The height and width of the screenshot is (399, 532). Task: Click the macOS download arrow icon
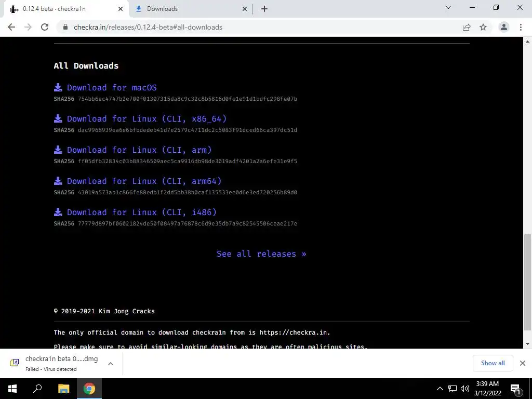coord(58,87)
